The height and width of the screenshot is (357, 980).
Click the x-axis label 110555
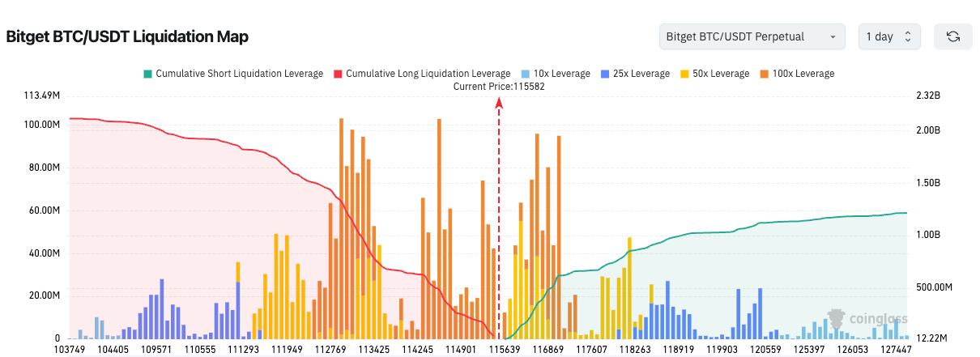pyautogui.click(x=199, y=349)
